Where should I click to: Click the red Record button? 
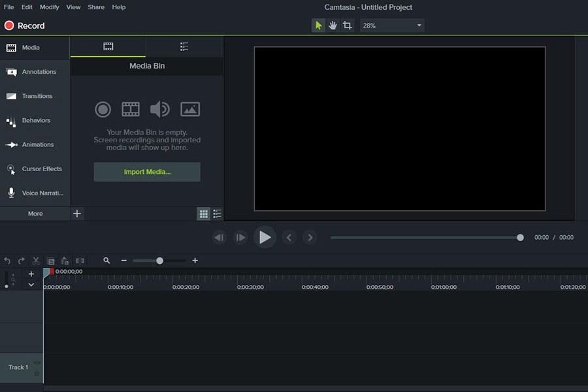point(24,25)
